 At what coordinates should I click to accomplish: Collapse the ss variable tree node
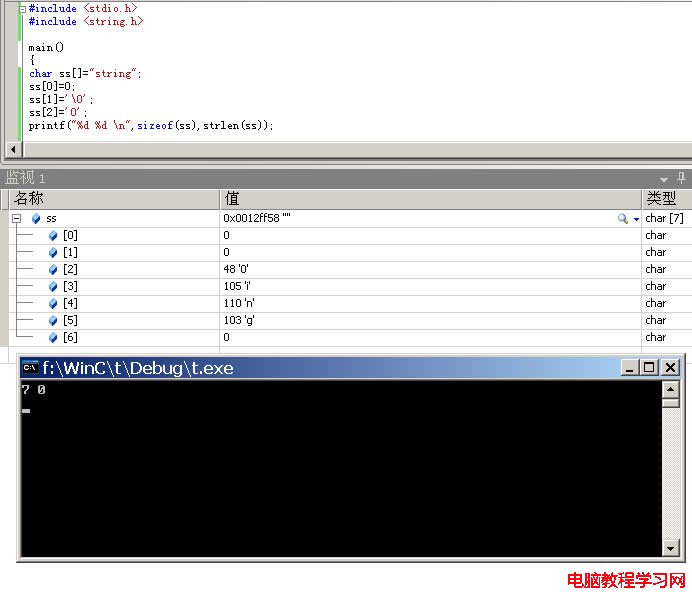coord(16,218)
